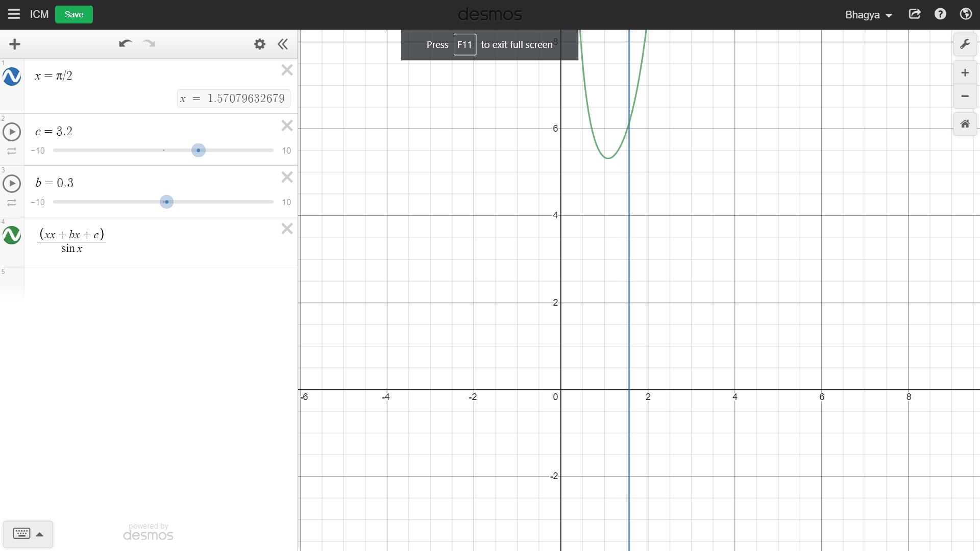This screenshot has width=980, height=551.
Task: Undo the last action
Action: click(x=125, y=44)
